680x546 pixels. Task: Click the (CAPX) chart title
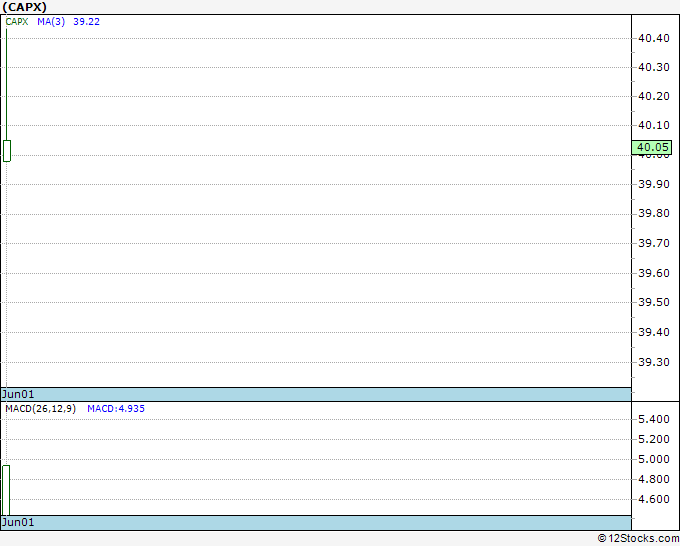[24, 7]
